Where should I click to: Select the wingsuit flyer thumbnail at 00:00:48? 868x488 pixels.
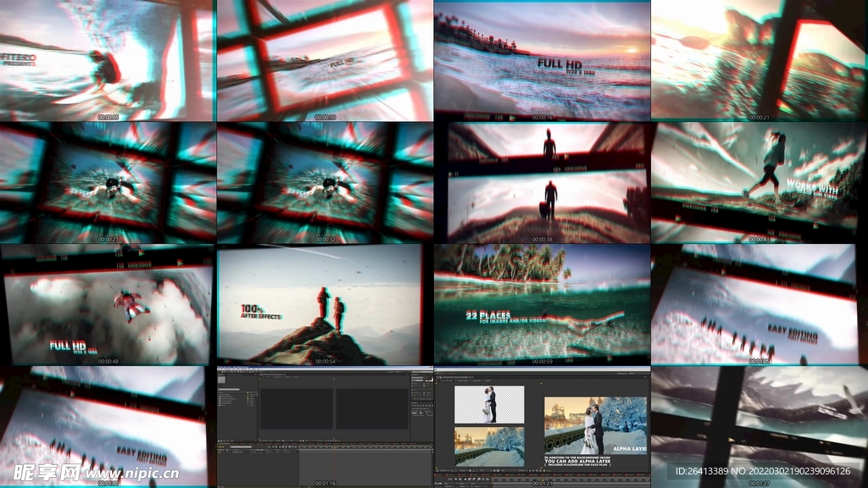click(x=108, y=305)
